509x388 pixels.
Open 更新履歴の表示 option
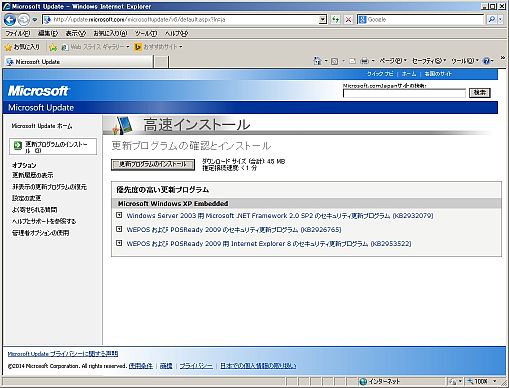pos(32,175)
